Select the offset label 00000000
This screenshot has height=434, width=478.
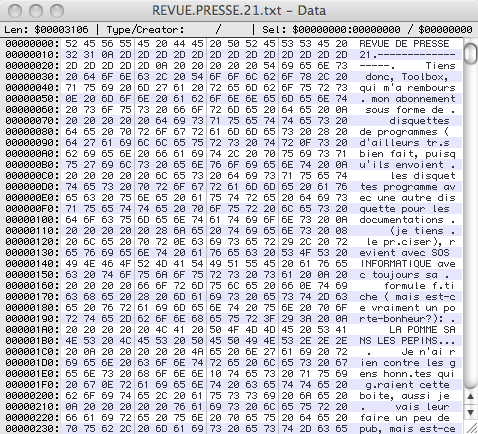tap(29, 44)
